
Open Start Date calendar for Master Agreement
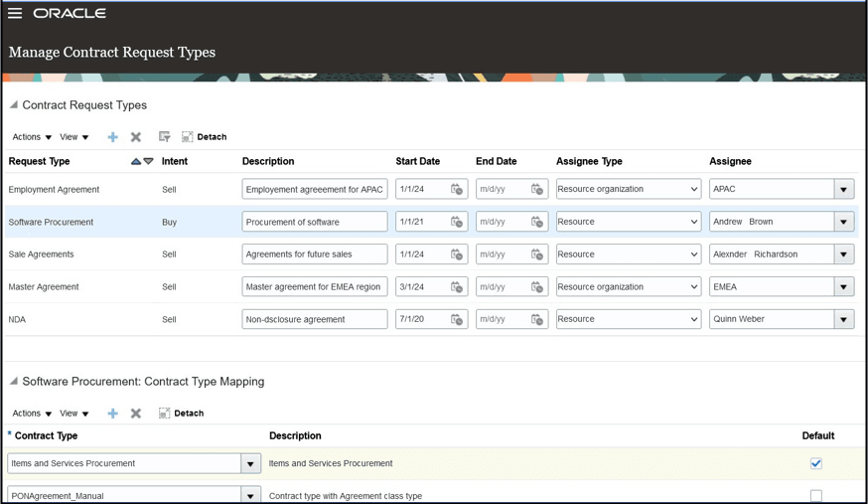coord(457,287)
